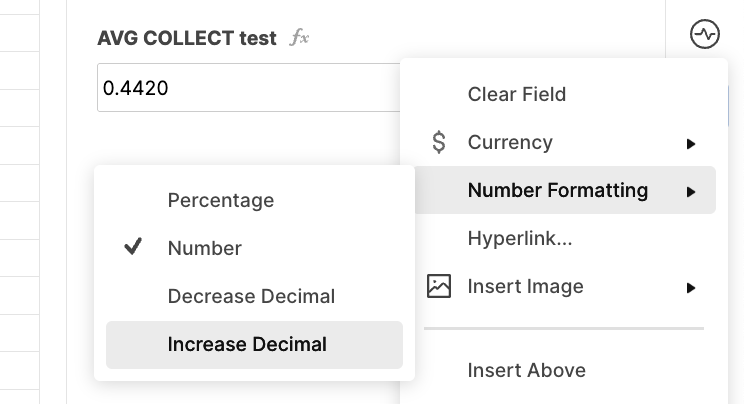Open the activity pulse icon

pos(705,34)
